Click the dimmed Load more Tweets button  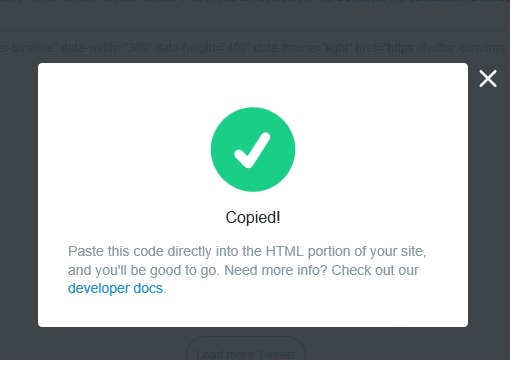click(x=246, y=352)
